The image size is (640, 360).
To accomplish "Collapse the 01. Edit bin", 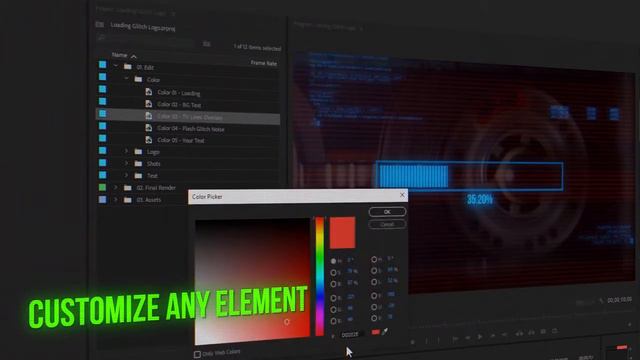I will point(116,65).
